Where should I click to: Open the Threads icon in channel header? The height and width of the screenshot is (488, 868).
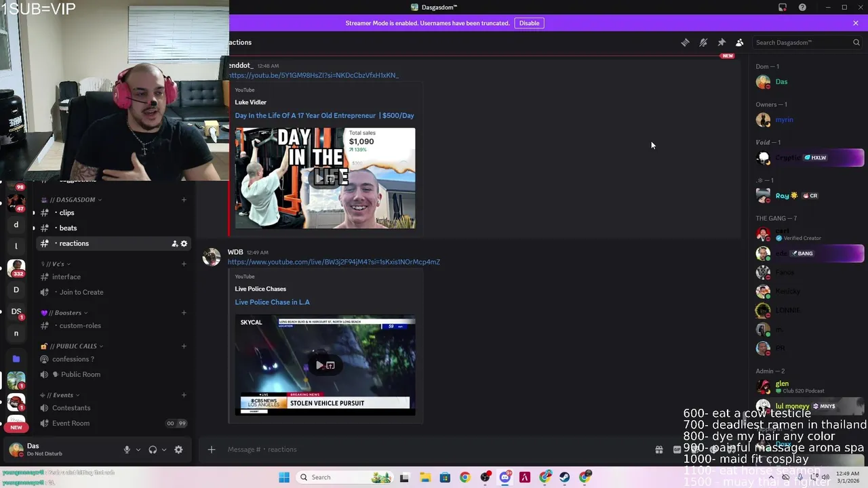coord(686,42)
